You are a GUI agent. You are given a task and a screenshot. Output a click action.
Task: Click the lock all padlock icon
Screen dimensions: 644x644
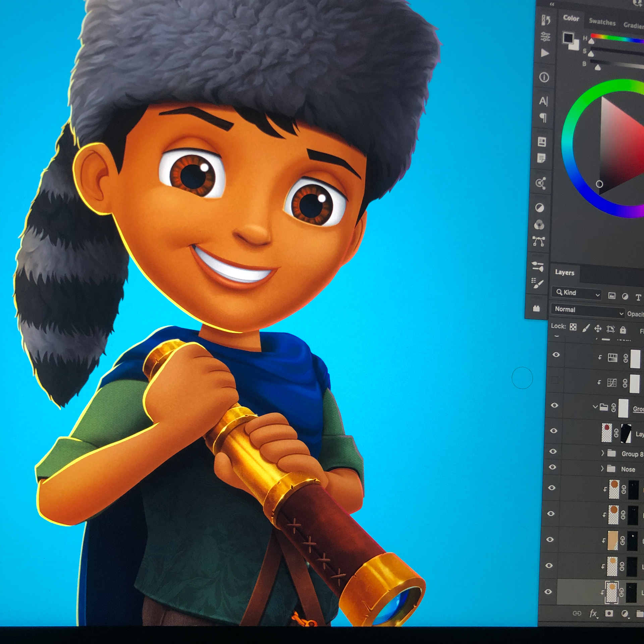tap(623, 330)
